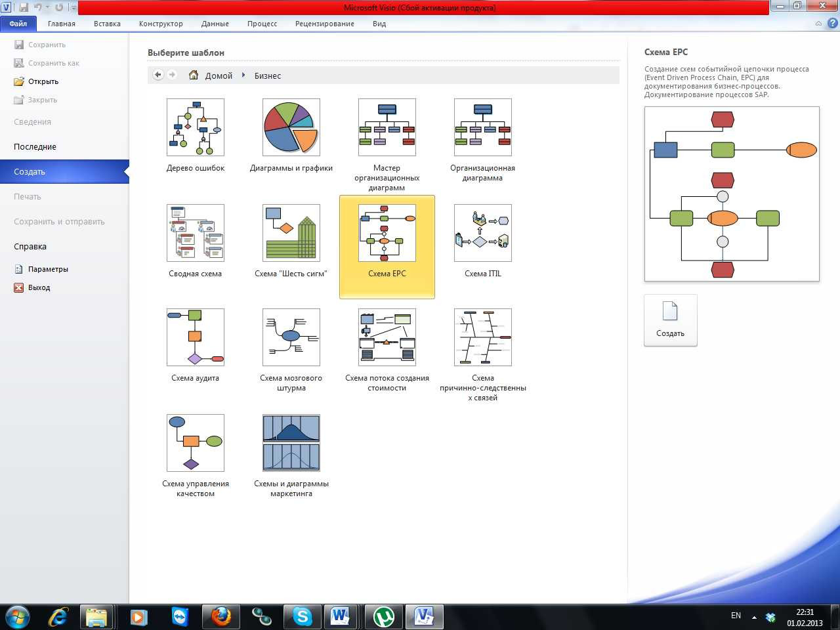Click the Dropbox icon in system tray
The image size is (840, 630).
click(771, 618)
